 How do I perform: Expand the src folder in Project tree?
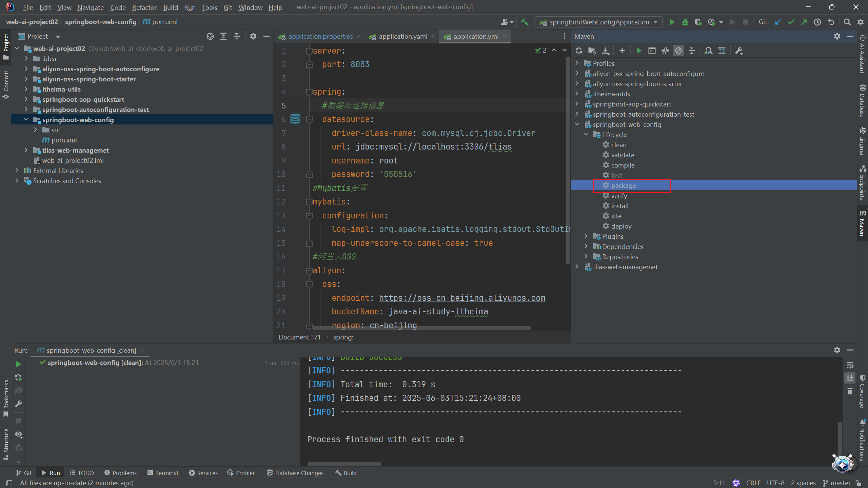35,130
